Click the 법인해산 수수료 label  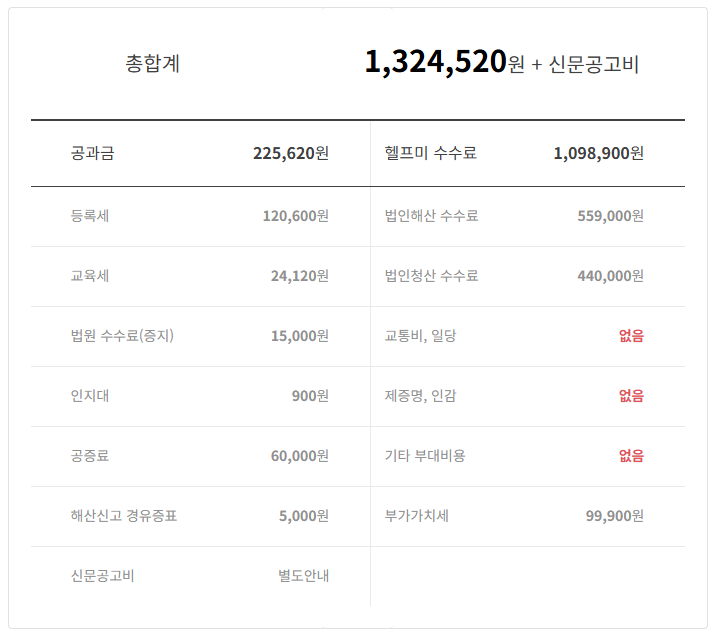pyautogui.click(x=431, y=216)
